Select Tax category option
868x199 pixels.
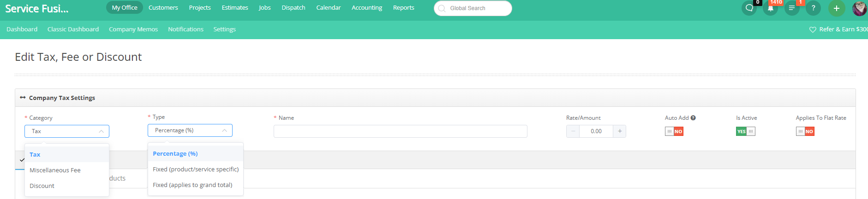tap(67, 154)
